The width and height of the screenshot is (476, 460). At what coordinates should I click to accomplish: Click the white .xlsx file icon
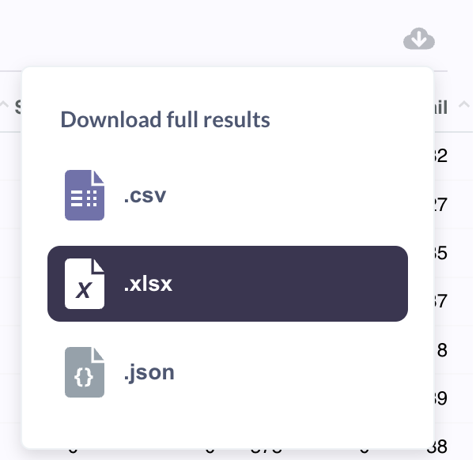click(85, 284)
